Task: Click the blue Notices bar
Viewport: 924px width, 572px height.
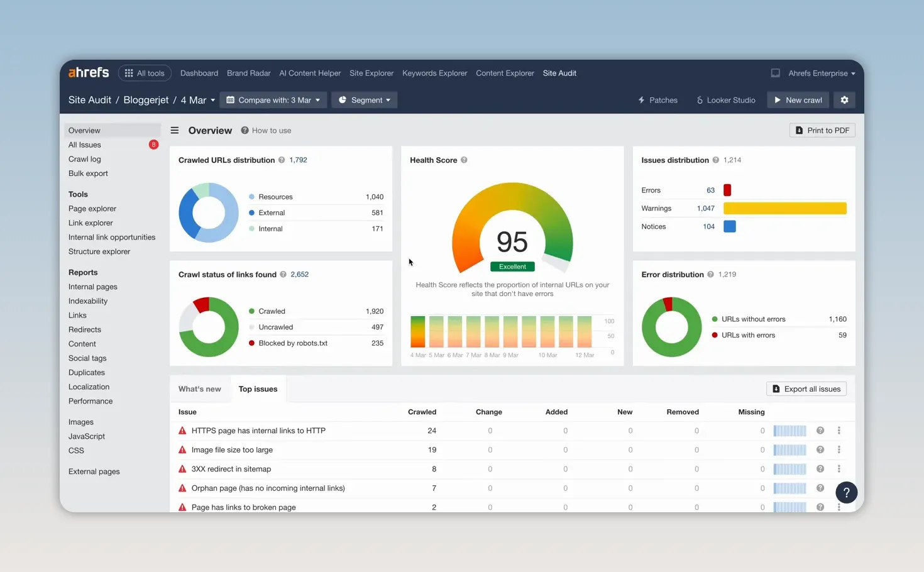Action: coord(730,226)
